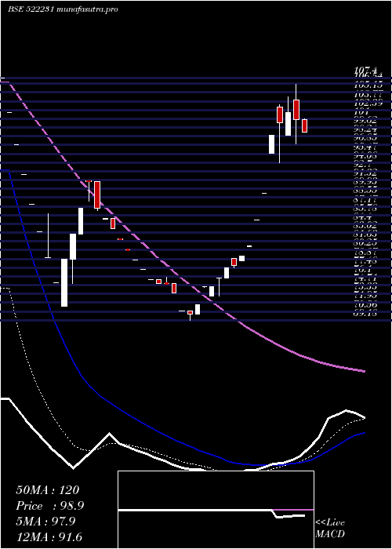This screenshot has width=392, height=549.
Task: Click the <<Live MACD label
Action: (x=330, y=529)
